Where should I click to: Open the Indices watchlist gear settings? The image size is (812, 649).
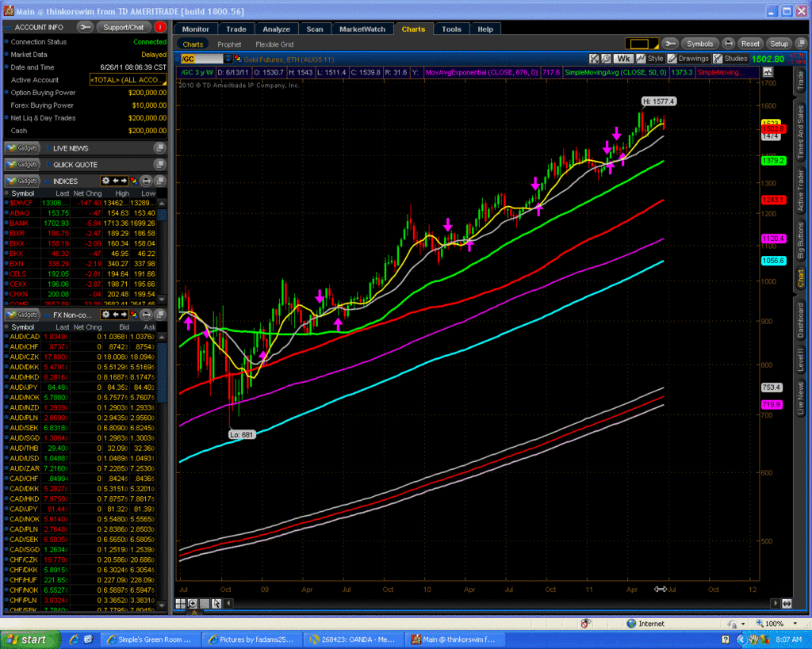pos(106,181)
